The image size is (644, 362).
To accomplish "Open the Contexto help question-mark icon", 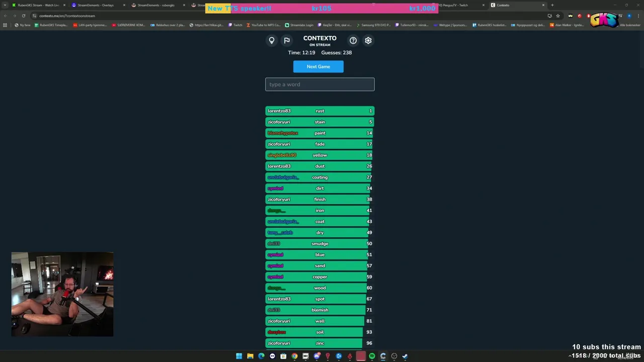I will click(x=353, y=40).
